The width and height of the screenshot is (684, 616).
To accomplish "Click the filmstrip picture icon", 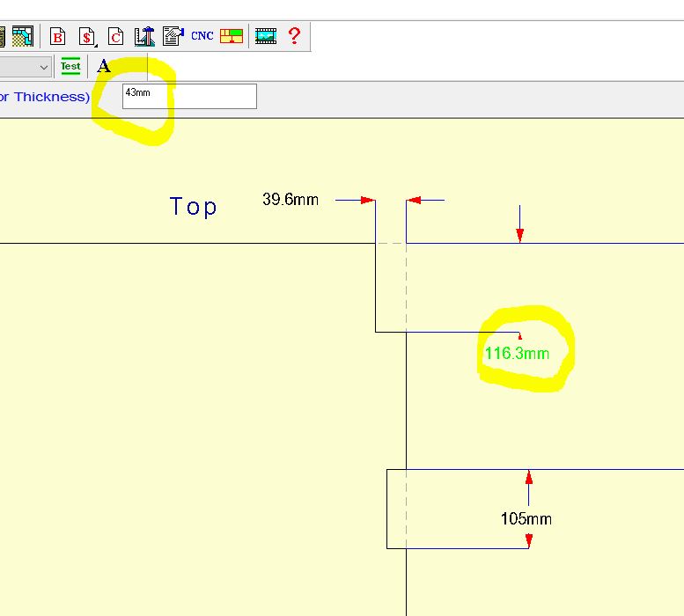I will (266, 36).
